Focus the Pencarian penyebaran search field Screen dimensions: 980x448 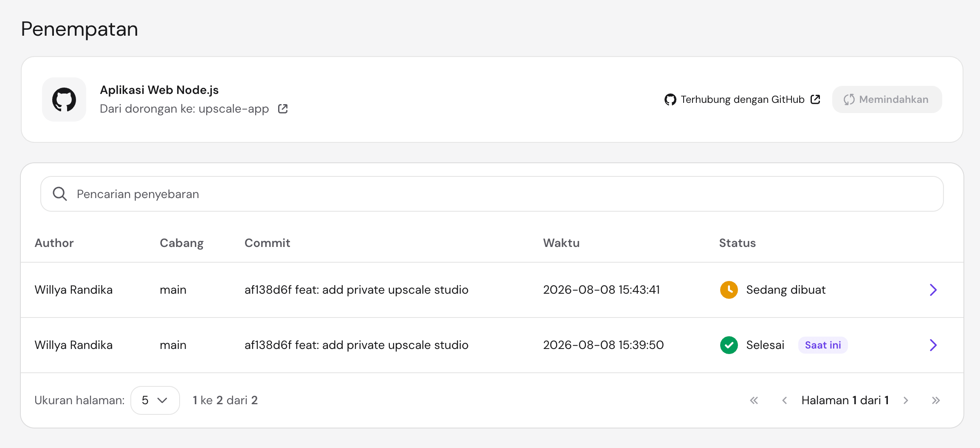coord(492,194)
